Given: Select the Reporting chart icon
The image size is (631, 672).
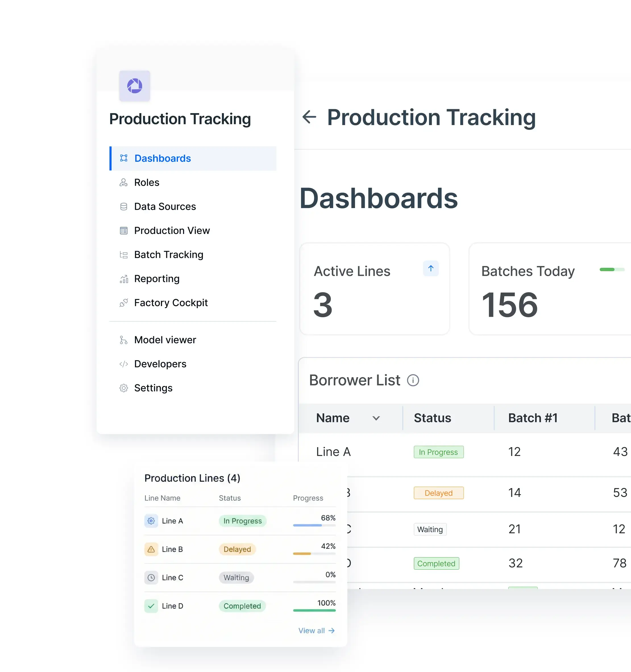Looking at the screenshot, I should [x=124, y=279].
